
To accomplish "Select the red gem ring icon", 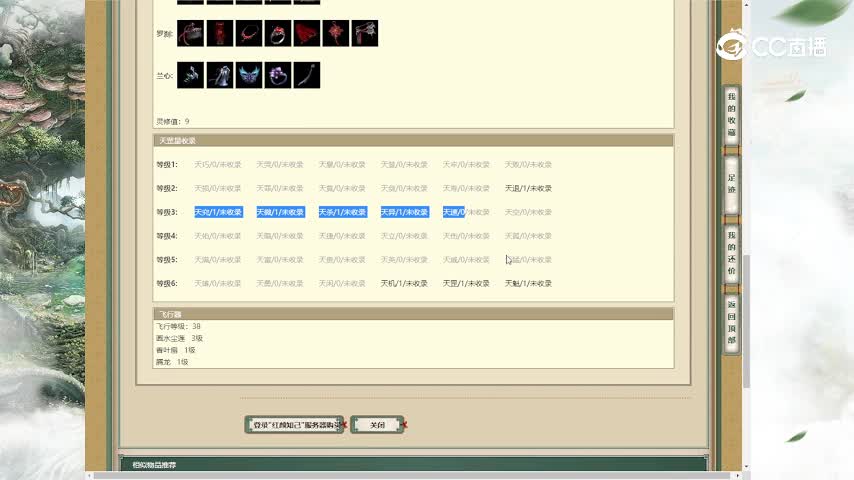I will [278, 33].
